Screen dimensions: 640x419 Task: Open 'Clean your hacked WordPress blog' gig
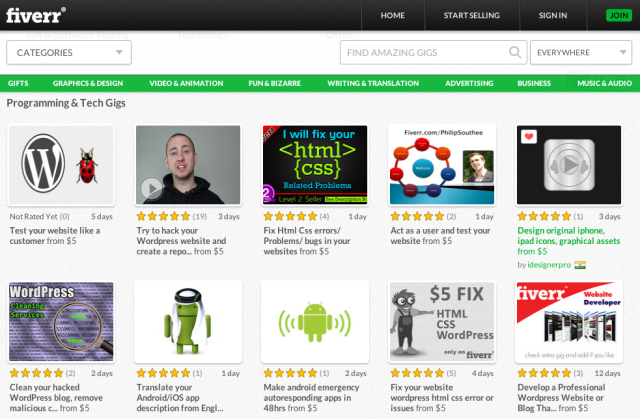click(56, 397)
